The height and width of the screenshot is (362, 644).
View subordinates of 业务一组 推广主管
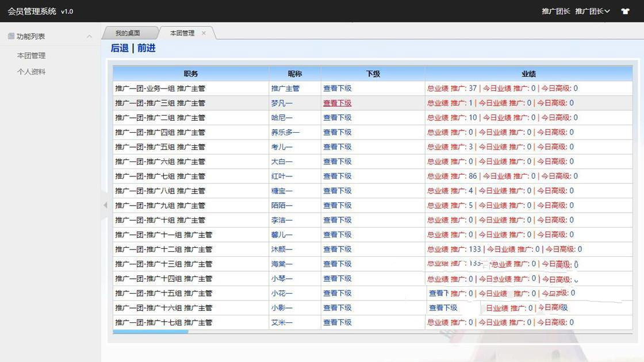coord(337,88)
